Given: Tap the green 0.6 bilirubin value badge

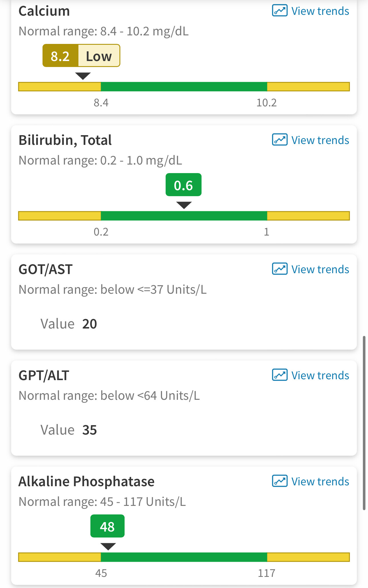Looking at the screenshot, I should [183, 185].
